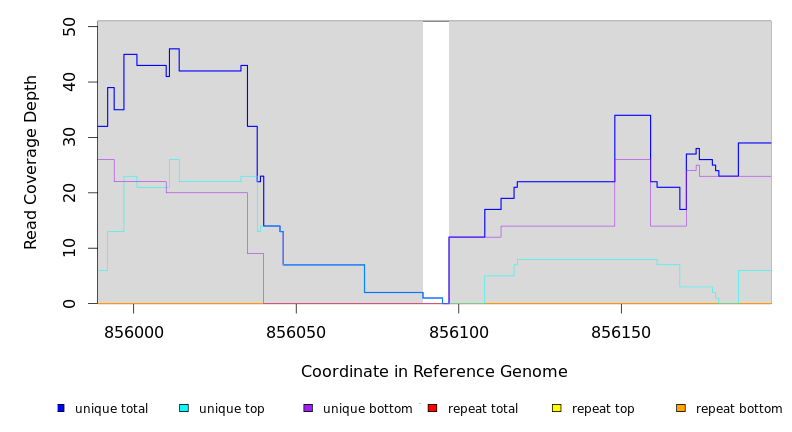Screen dimensions: 792x432
Task: Click the 856000 x-axis tick label
Action: pos(133,331)
